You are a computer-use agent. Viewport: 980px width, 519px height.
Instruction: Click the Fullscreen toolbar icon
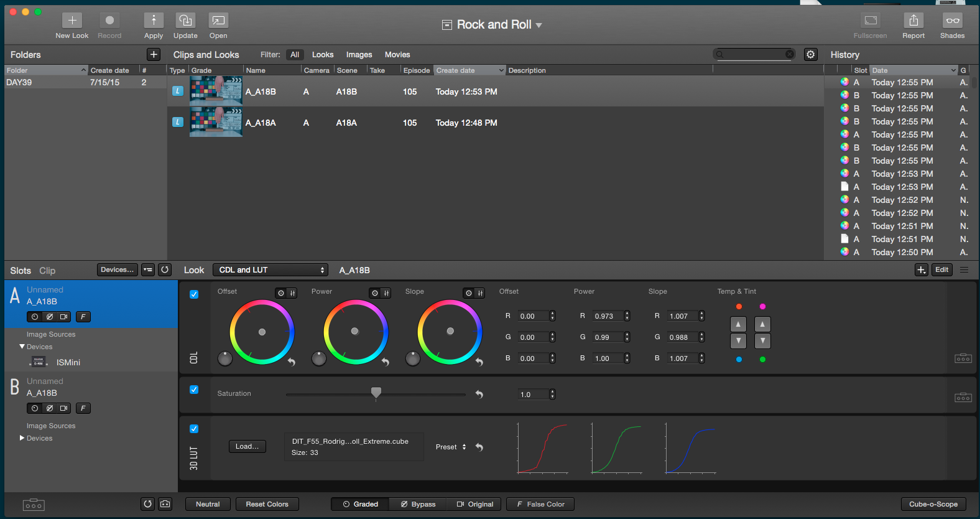click(x=871, y=21)
